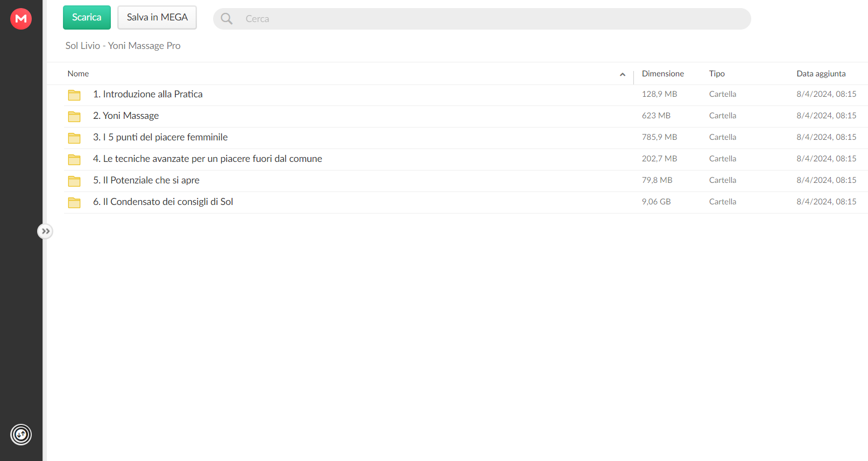Click the sort arrow next to Nome

click(623, 74)
